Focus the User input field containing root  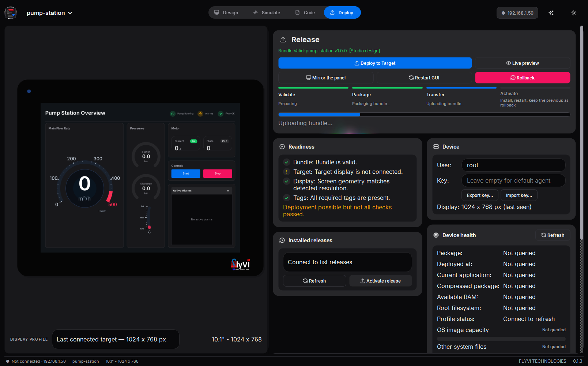[513, 165]
